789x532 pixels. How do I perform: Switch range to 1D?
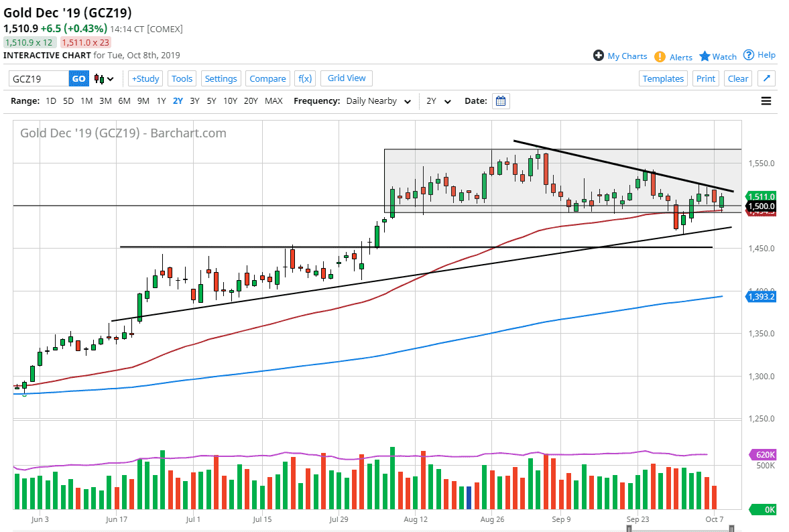tap(50, 101)
